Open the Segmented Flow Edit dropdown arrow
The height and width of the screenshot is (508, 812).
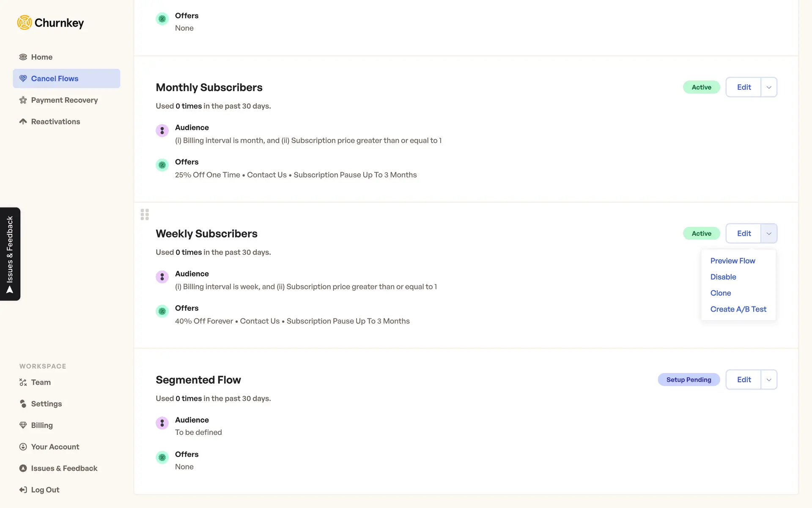pyautogui.click(x=769, y=380)
